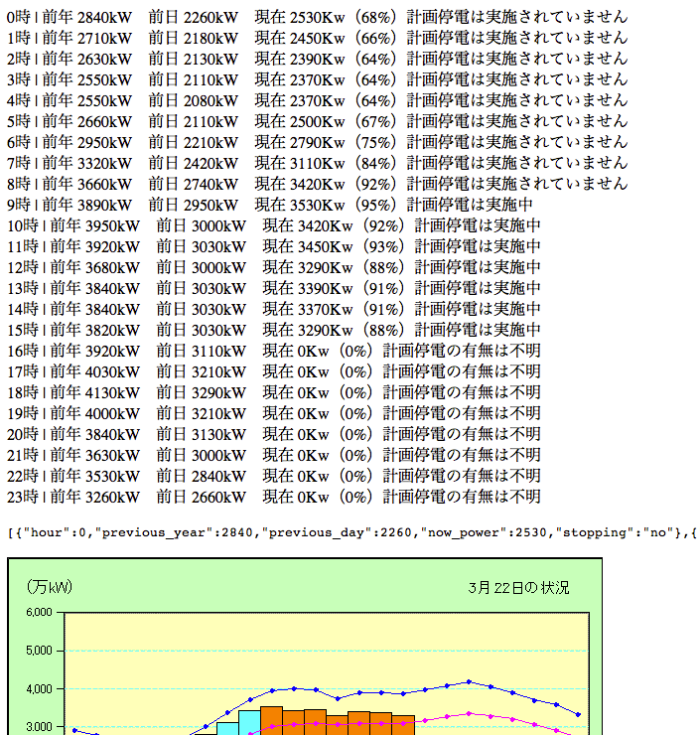
Task: Click the 5,000 axis label
Action: (x=40, y=651)
